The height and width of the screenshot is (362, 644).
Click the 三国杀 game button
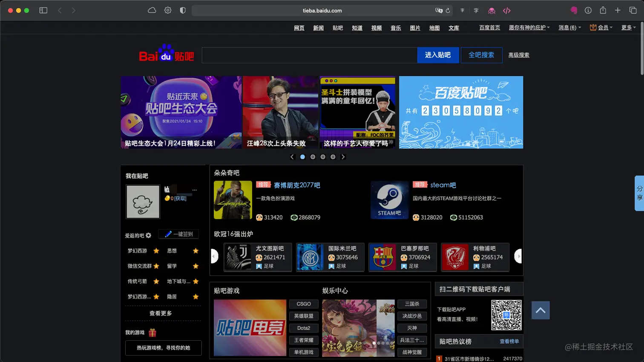[412, 304]
